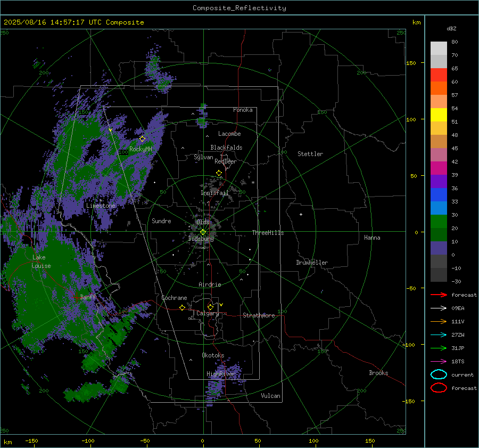
Task: Select the magenta 39-42 dBZ swatch
Action: 439,168
